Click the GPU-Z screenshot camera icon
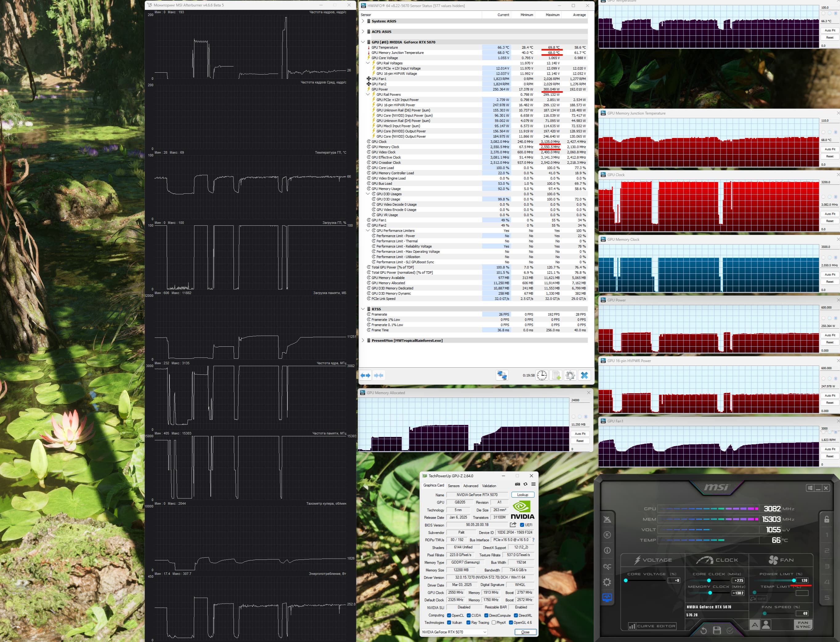 pos(517,484)
